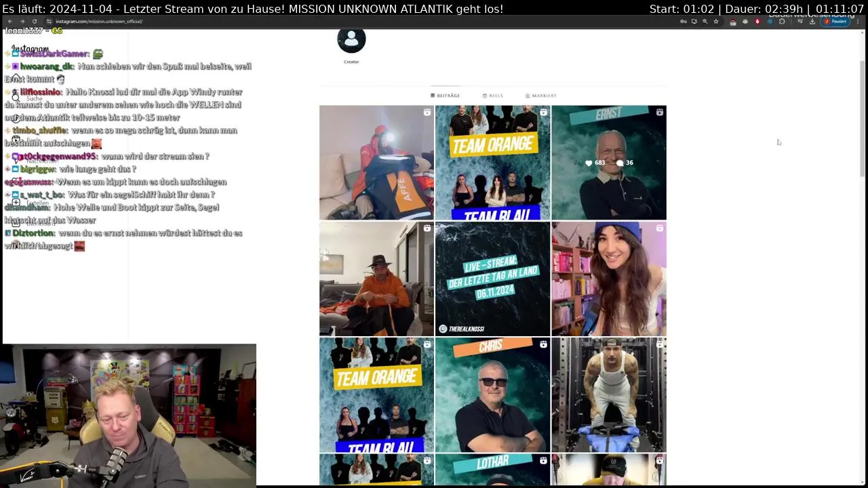
Task: Open the top-row TEAM ORANGE post
Action: 492,163
